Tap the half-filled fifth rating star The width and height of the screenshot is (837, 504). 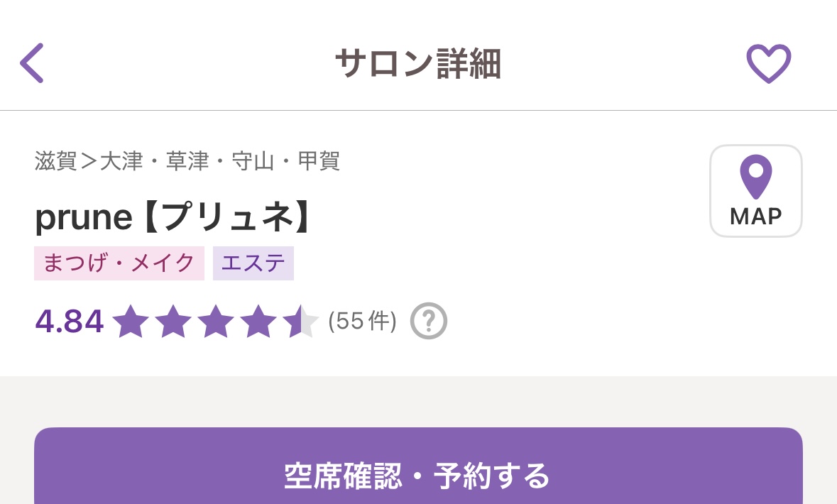tap(301, 321)
